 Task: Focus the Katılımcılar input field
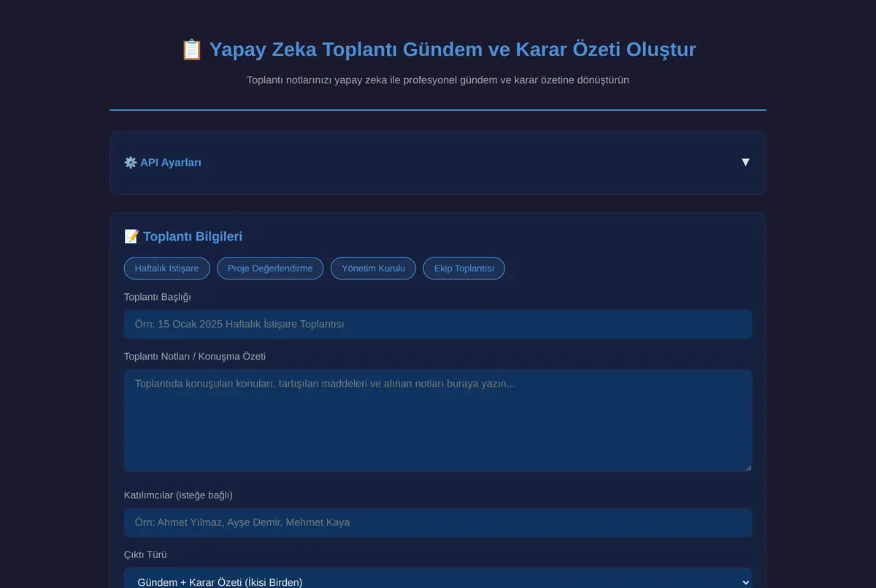(x=438, y=522)
